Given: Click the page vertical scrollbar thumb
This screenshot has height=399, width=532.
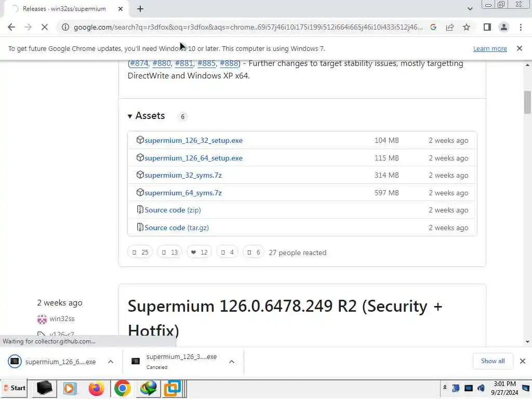Looking at the screenshot, I should [527, 102].
